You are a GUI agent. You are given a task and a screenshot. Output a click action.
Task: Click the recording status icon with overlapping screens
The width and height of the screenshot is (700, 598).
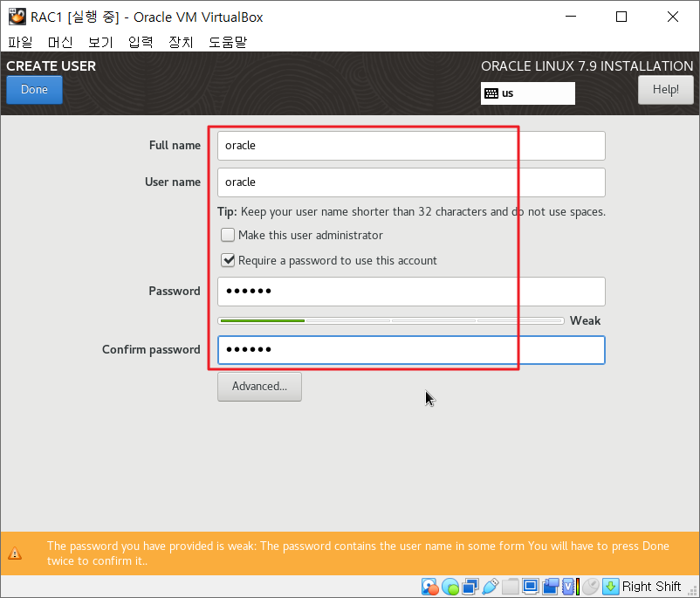pos(551,587)
